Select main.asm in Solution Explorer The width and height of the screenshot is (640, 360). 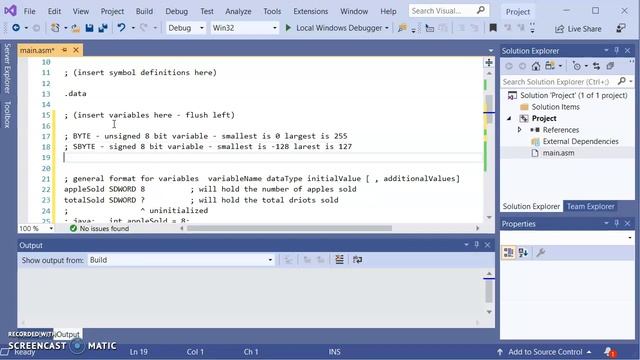click(x=558, y=153)
